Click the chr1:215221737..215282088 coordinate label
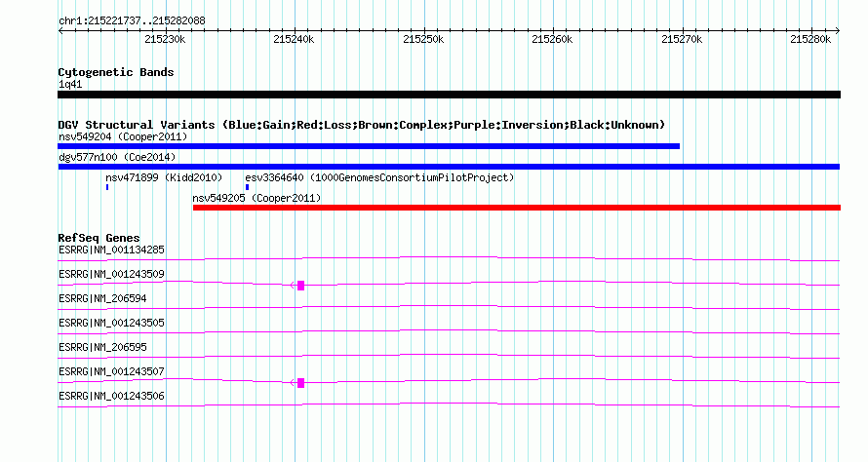This screenshot has width=868, height=462. point(132,20)
